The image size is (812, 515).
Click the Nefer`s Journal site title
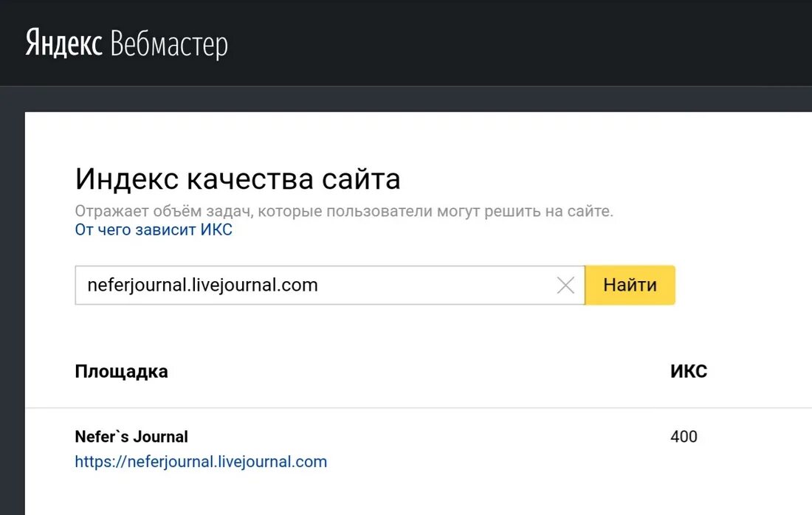point(131,437)
